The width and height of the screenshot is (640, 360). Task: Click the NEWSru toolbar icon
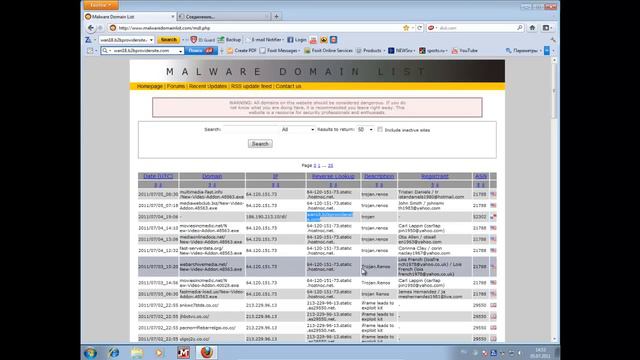[x=391, y=51]
